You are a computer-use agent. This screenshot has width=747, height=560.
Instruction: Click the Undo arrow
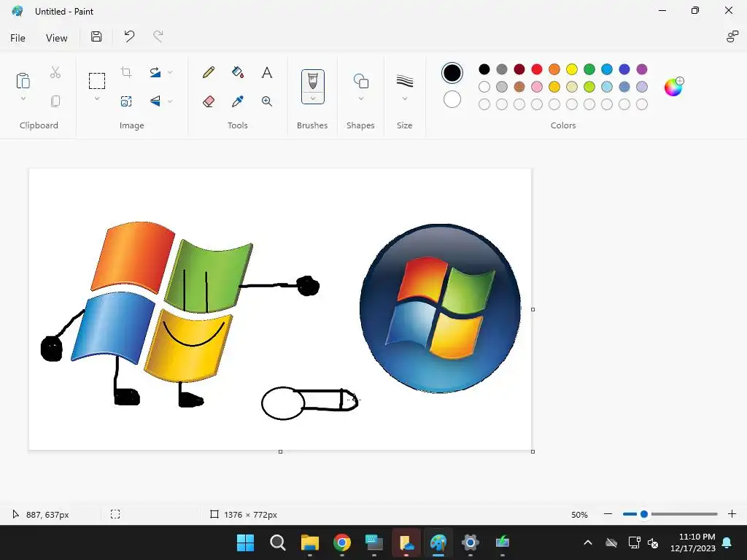[x=129, y=36]
